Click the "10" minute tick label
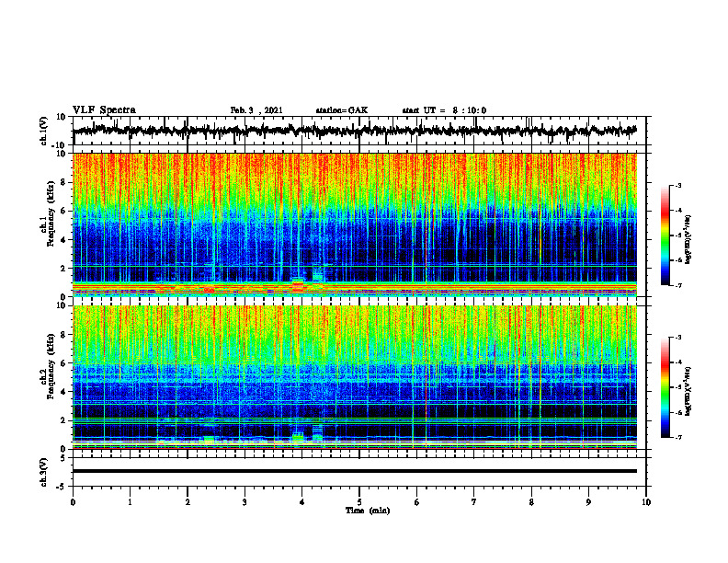 pos(646,502)
